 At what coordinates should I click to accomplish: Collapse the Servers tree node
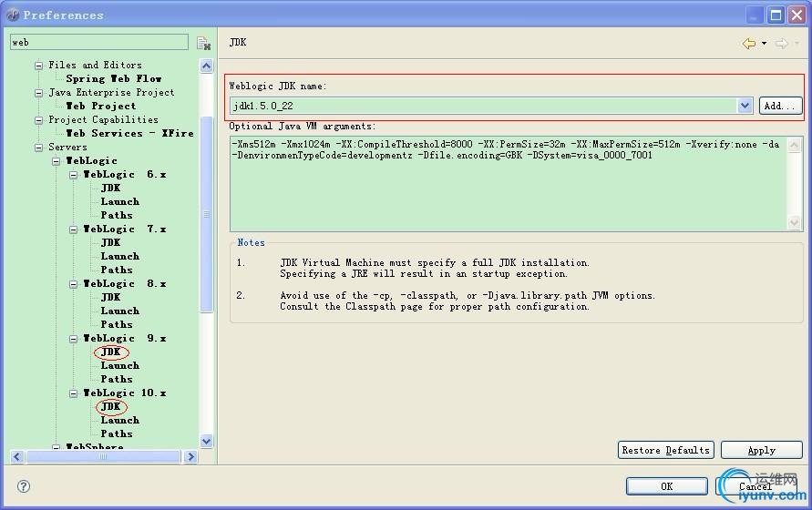39,148
